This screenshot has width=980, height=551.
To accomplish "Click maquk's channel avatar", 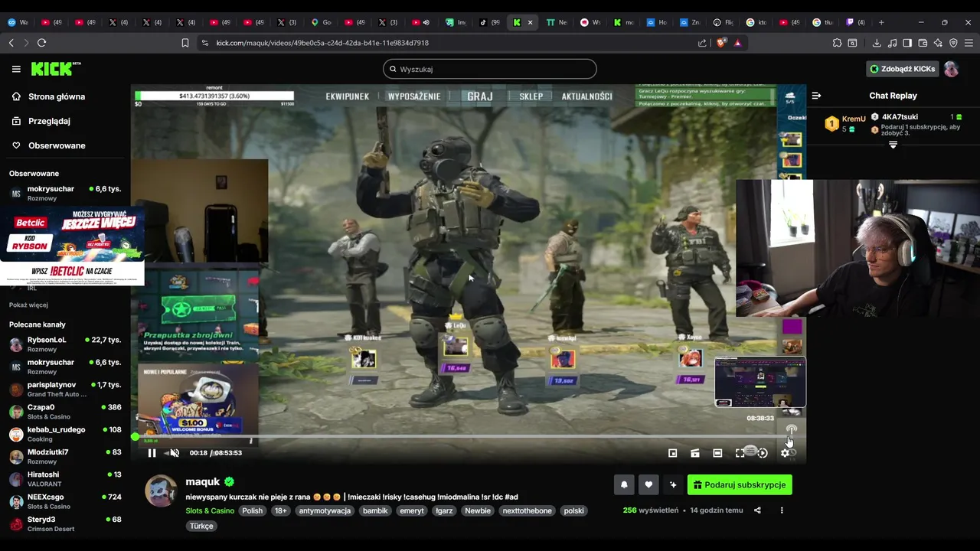I will tap(161, 491).
